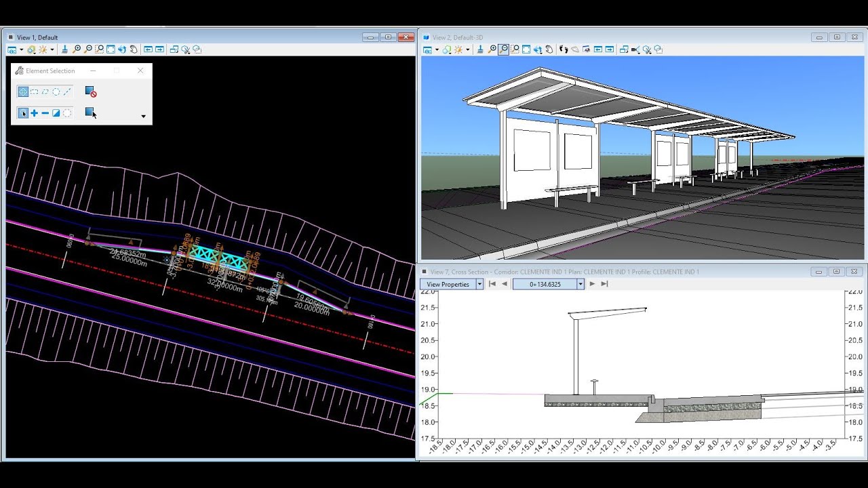Go to next cross section station

592,284
